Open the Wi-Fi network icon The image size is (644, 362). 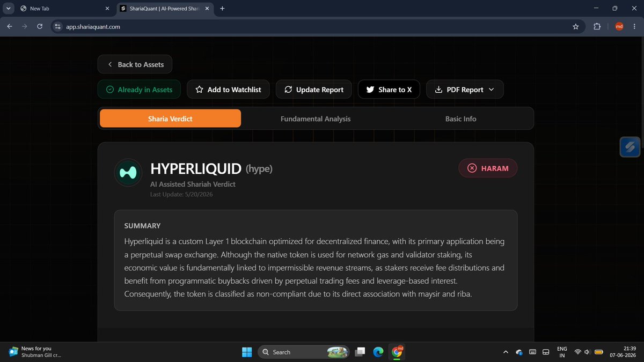578,352
